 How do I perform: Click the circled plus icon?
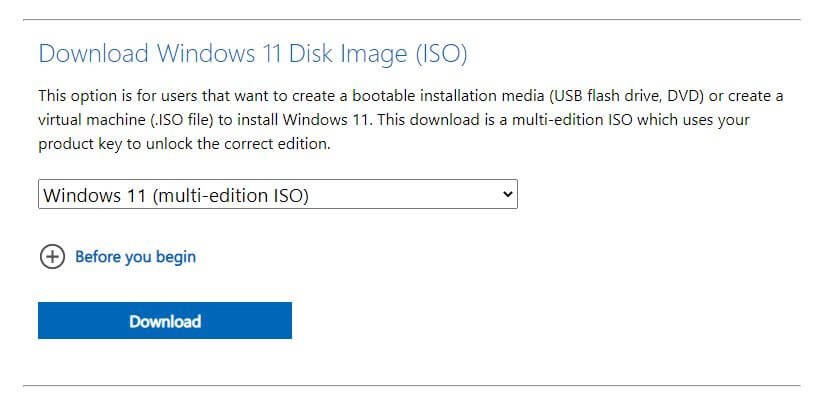tap(51, 257)
